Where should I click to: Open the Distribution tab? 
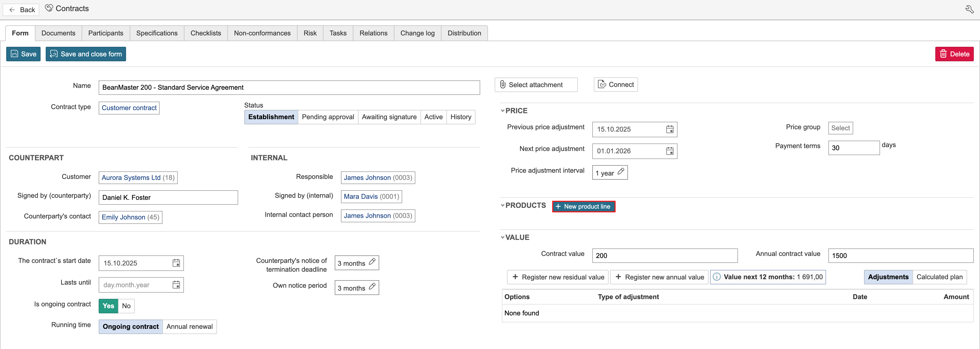point(464,33)
